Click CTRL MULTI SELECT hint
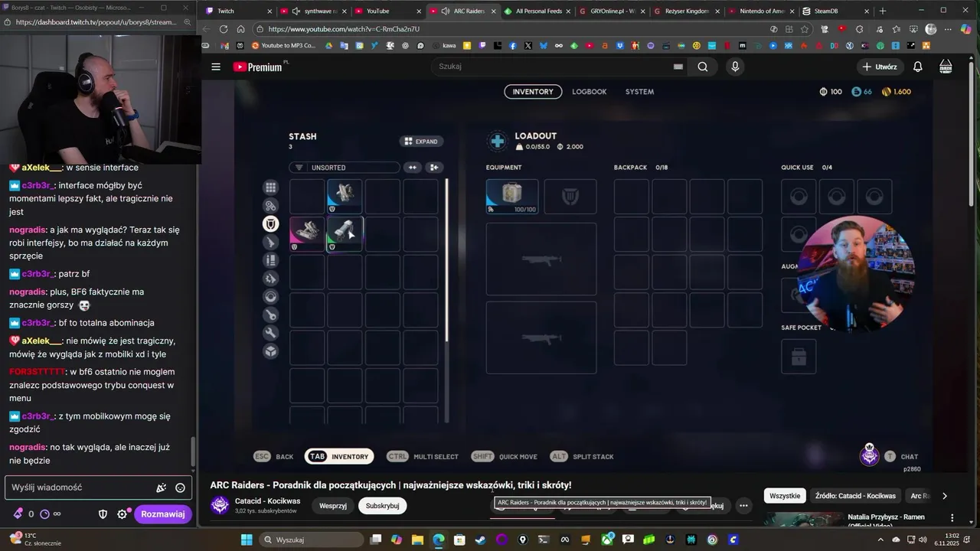Viewport: 980px width, 551px height. point(423,457)
